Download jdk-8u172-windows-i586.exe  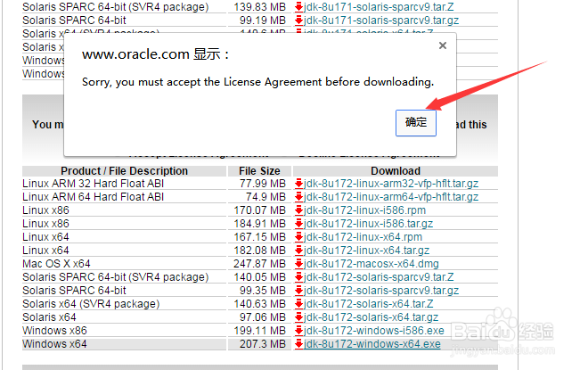point(373,331)
